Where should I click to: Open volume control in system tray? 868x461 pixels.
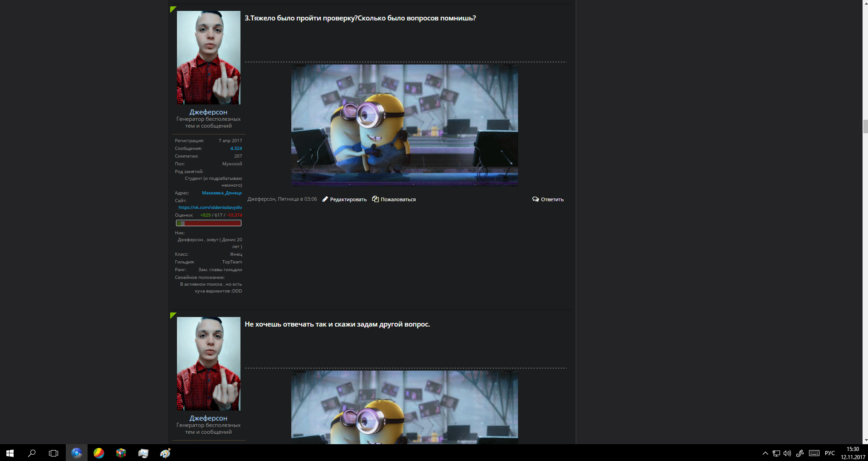coord(787,453)
